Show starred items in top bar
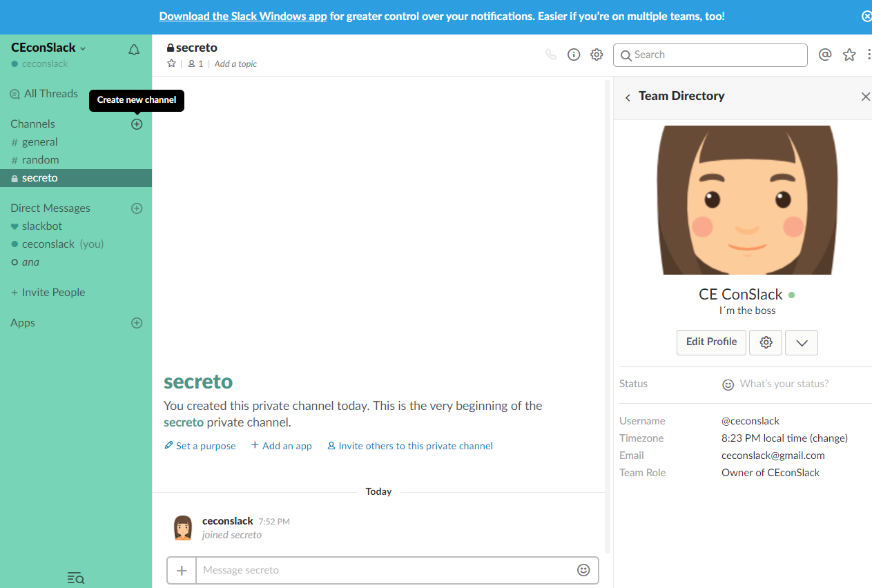 (849, 55)
